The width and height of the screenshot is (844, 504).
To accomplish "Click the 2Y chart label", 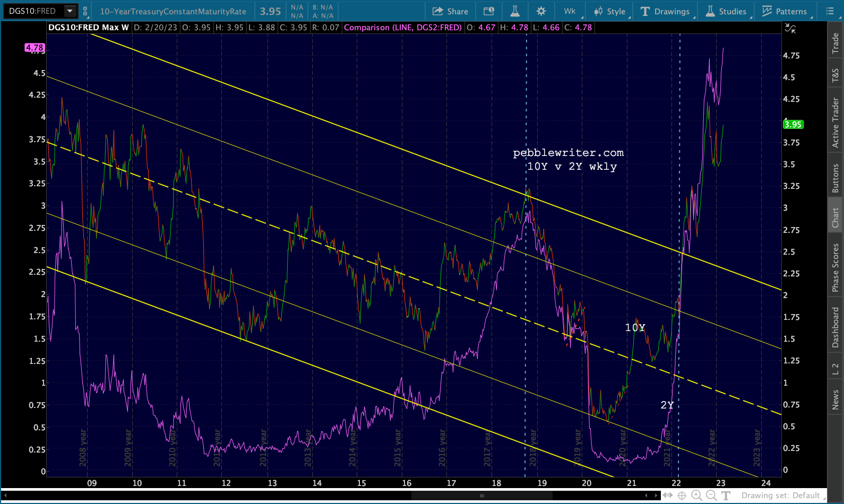I will pos(667,405).
